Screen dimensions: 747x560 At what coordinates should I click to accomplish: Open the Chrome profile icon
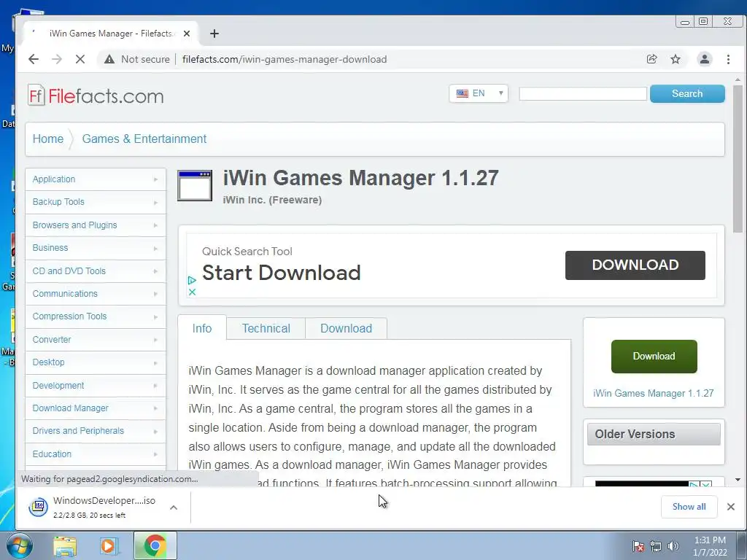point(704,59)
